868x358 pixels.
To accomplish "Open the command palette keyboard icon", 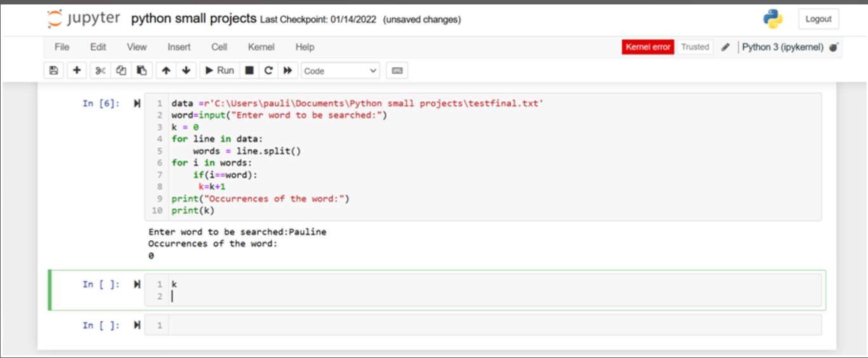I will pos(397,70).
